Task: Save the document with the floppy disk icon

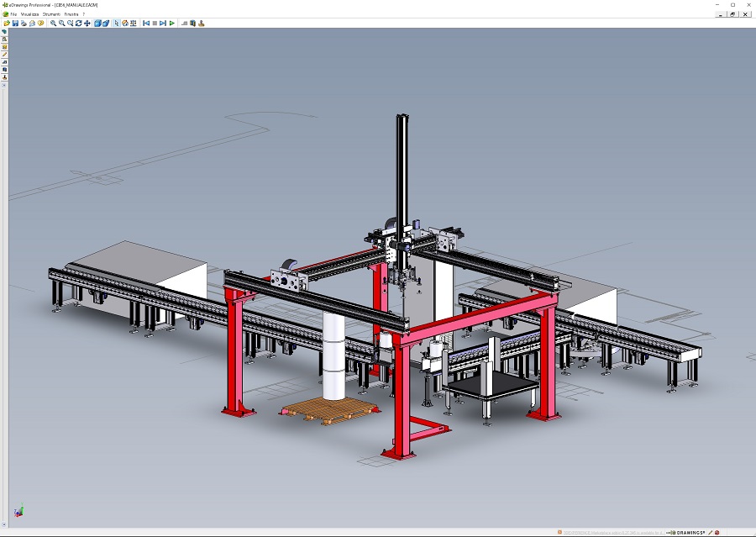Action: click(15, 24)
